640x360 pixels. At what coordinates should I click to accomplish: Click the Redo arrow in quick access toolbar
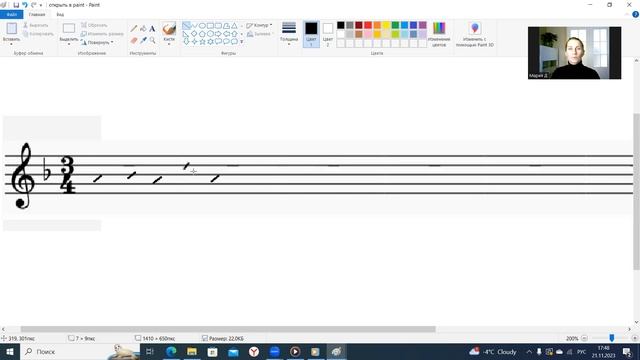(33, 5)
